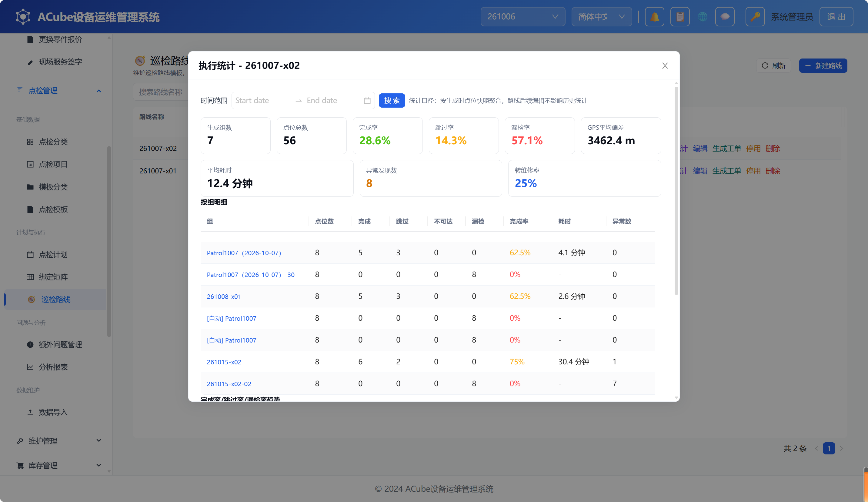This screenshot has width=868, height=502.
Task: Click the 异常数 column header
Action: click(x=621, y=221)
